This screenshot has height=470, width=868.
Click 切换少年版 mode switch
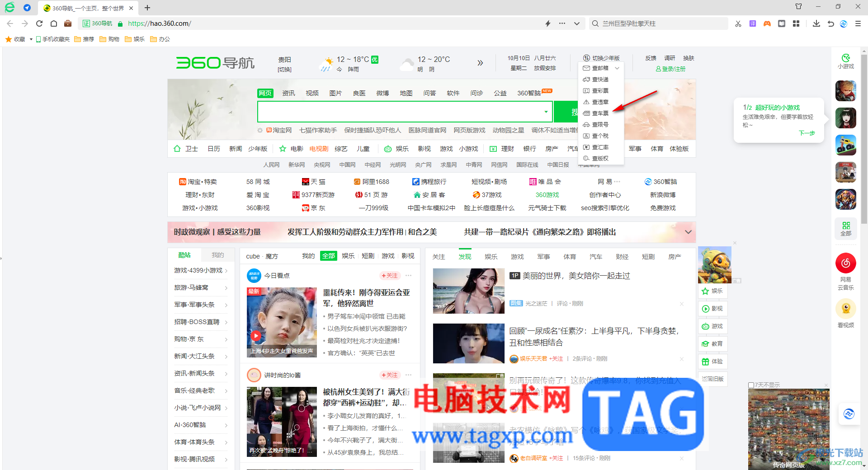coord(601,58)
